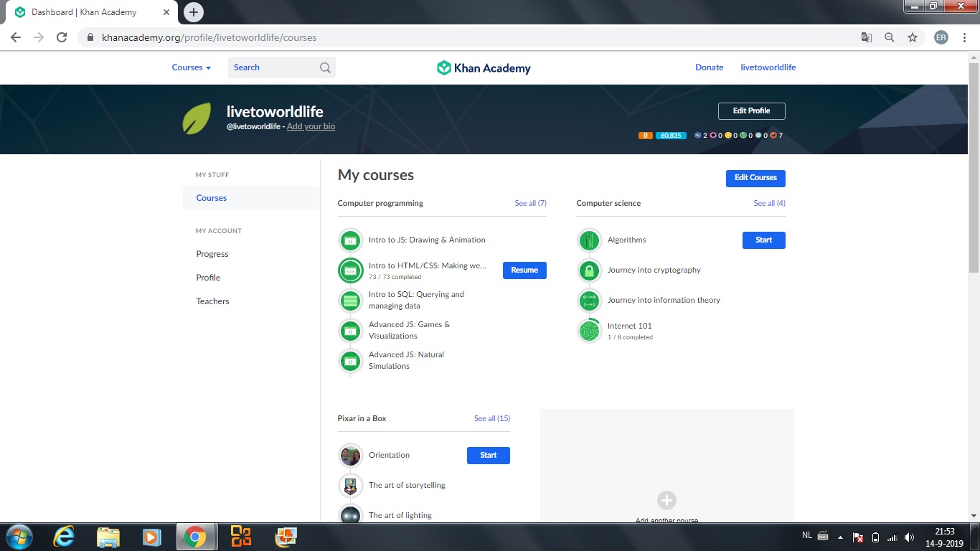980x551 pixels.
Task: Click 'The art of storytelling' title
Action: (407, 486)
